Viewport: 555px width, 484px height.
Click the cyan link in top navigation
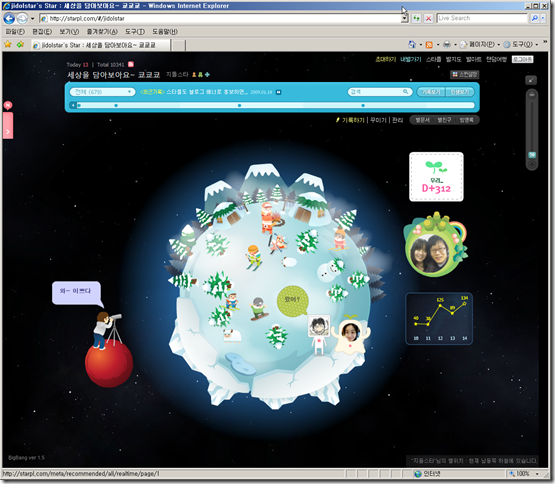[x=411, y=59]
